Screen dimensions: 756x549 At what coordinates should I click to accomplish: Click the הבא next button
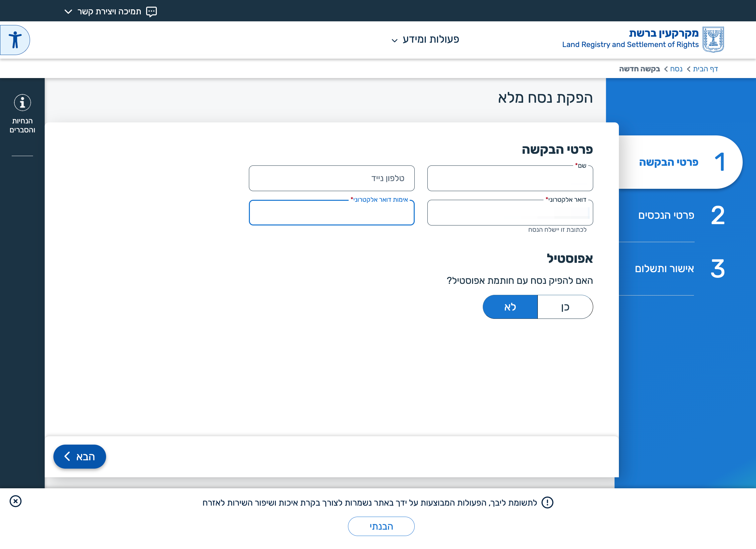tap(80, 457)
